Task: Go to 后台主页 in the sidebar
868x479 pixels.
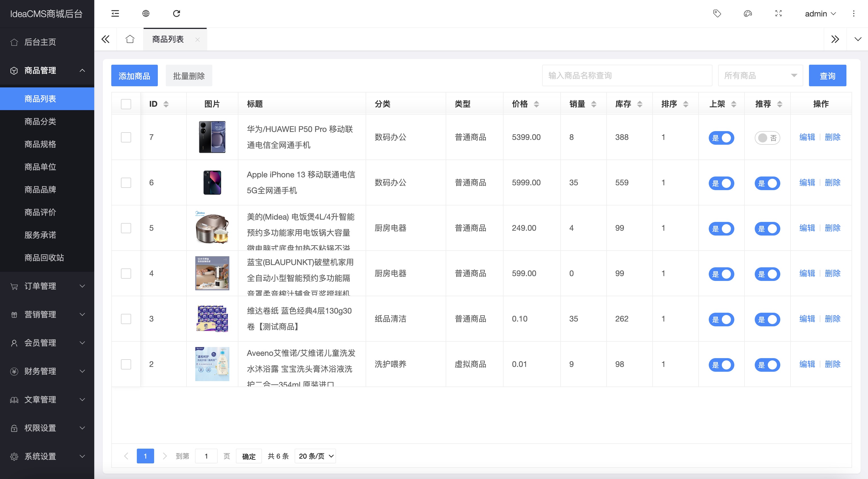Action: point(47,42)
